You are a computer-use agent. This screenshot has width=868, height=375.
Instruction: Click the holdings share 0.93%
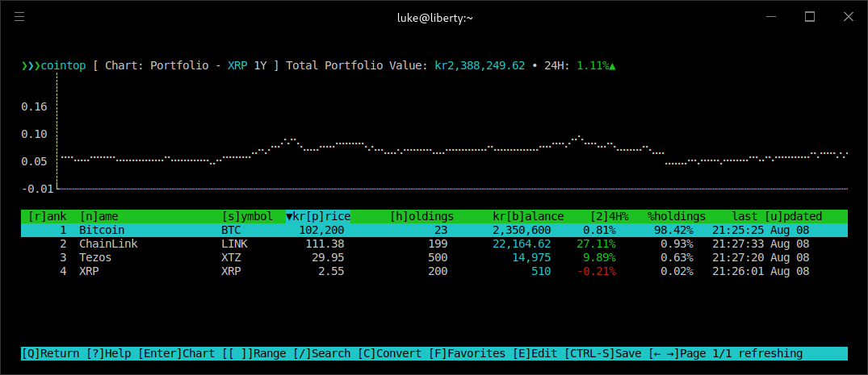click(x=677, y=244)
